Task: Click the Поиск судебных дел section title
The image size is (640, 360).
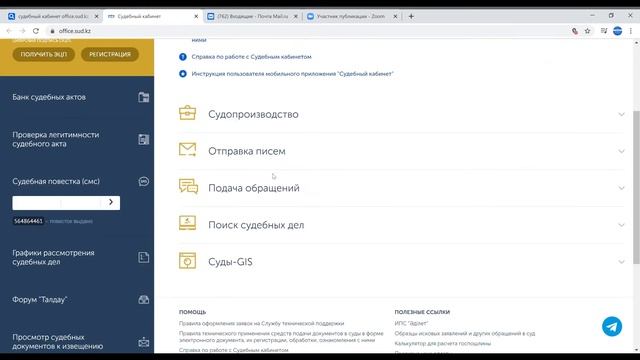Action: 256,225
